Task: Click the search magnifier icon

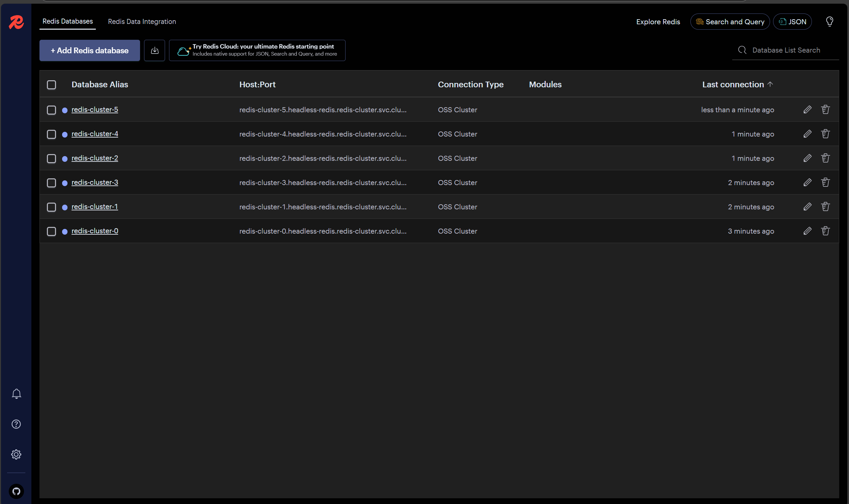Action: click(x=742, y=50)
